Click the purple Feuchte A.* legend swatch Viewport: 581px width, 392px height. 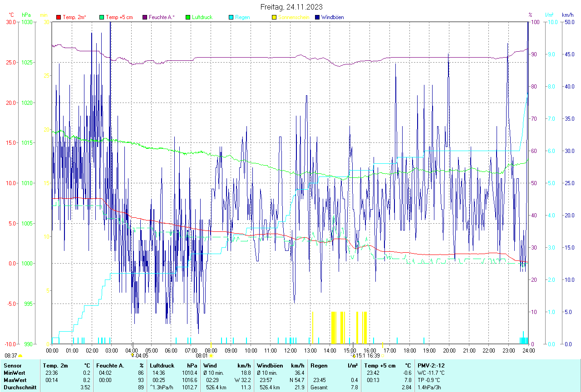coord(145,17)
